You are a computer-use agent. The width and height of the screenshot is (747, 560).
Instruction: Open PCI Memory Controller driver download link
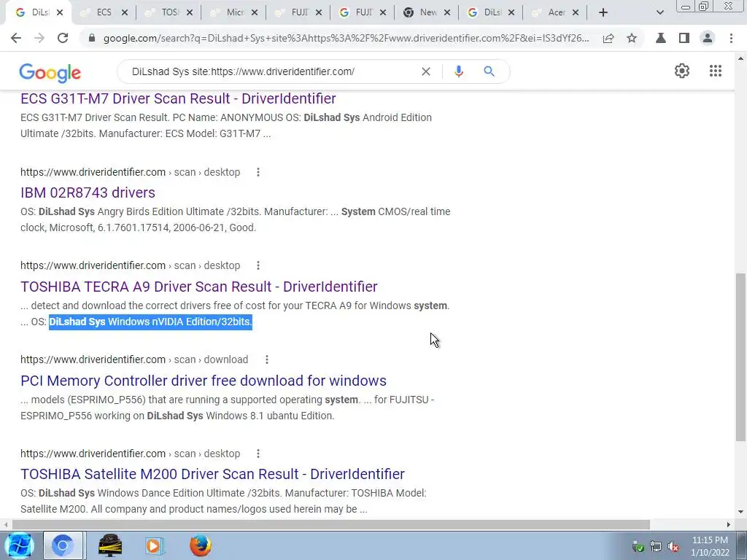click(204, 381)
